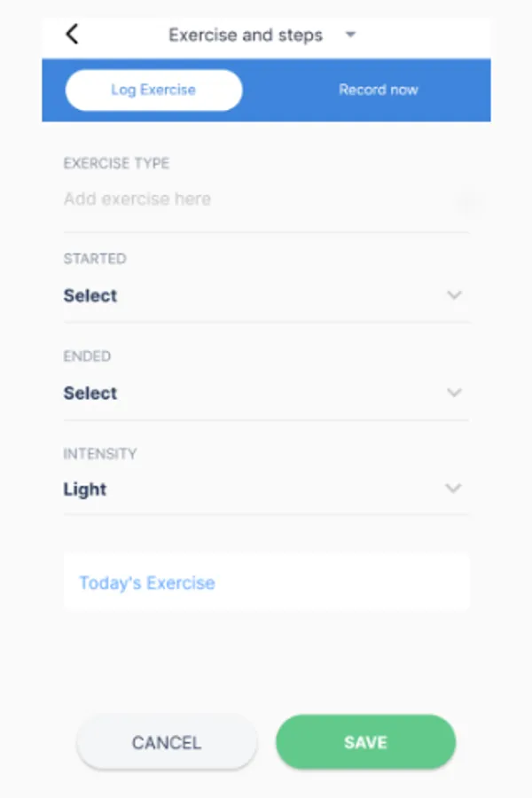Save the logged exercise
This screenshot has height=798, width=532.
point(365,742)
